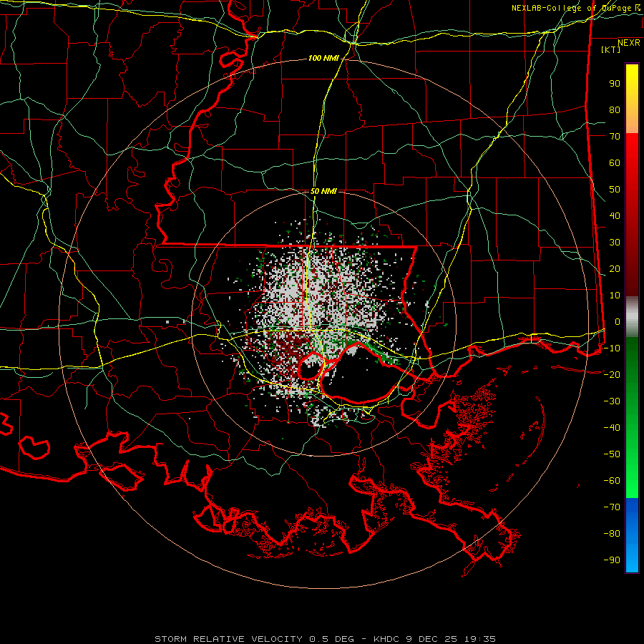
Task: Click the 20 value on the velocity scale
Action: [x=615, y=269]
